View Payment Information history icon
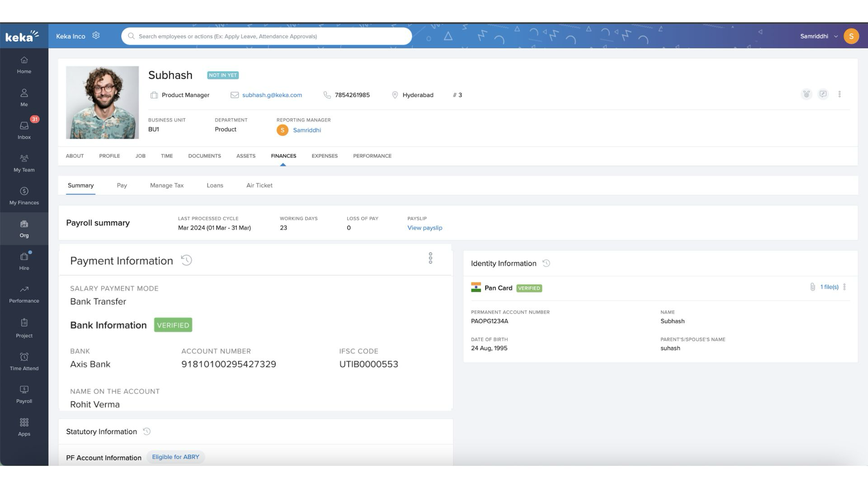Screen dimensions: 868x488 click(x=186, y=260)
